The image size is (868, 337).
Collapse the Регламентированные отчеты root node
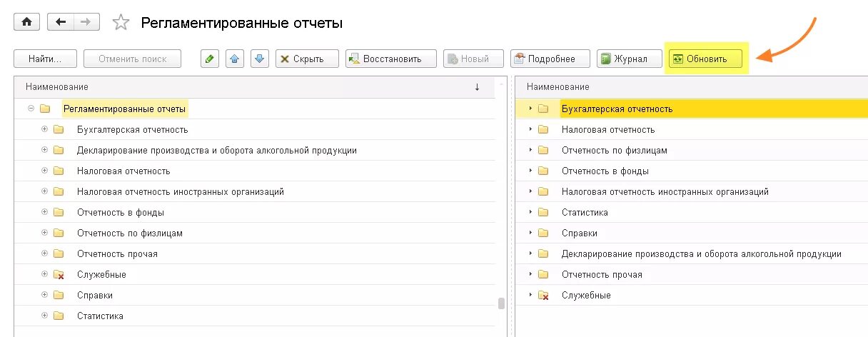click(x=31, y=109)
